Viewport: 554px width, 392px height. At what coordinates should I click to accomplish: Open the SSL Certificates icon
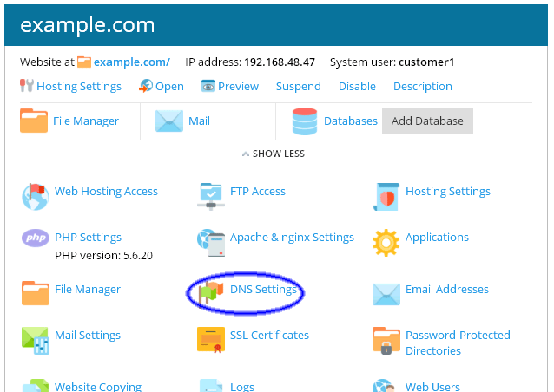pyautogui.click(x=211, y=338)
